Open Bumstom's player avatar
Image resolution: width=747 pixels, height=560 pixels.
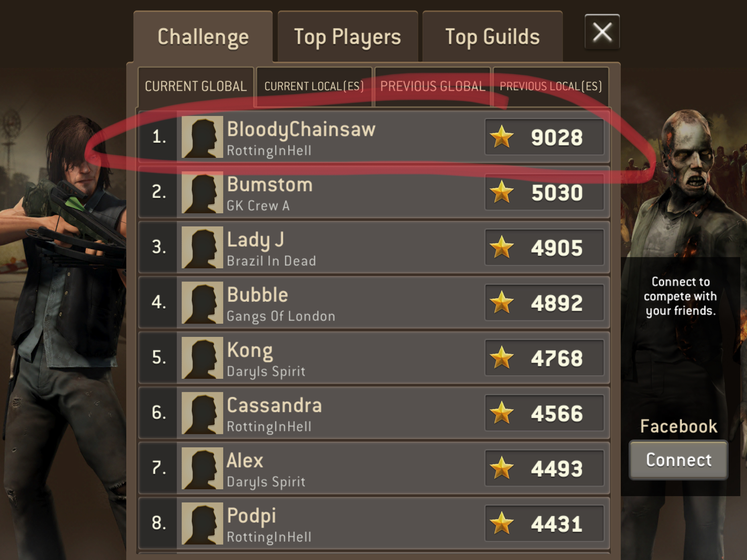click(202, 192)
